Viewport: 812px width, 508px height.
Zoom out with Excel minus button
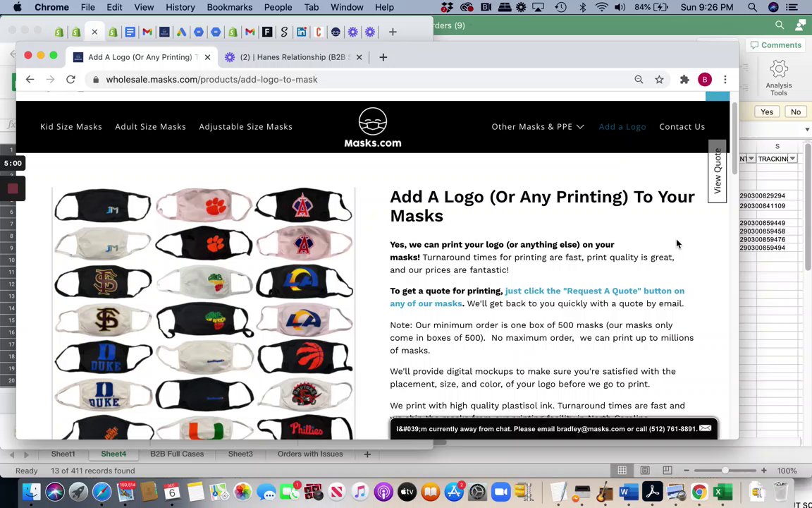tap(686, 470)
